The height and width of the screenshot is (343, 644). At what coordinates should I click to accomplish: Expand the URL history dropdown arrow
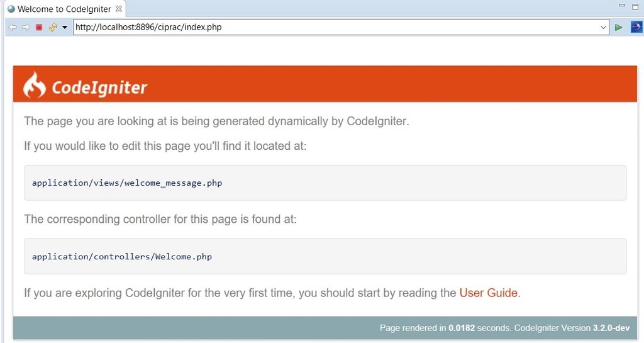(603, 28)
